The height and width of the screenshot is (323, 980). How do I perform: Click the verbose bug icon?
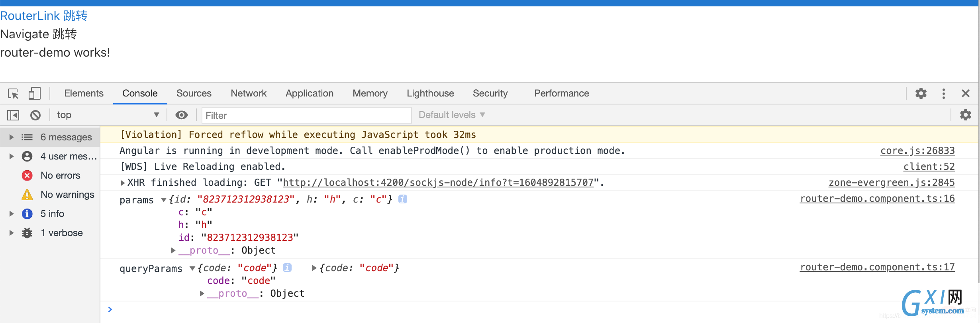click(x=27, y=233)
